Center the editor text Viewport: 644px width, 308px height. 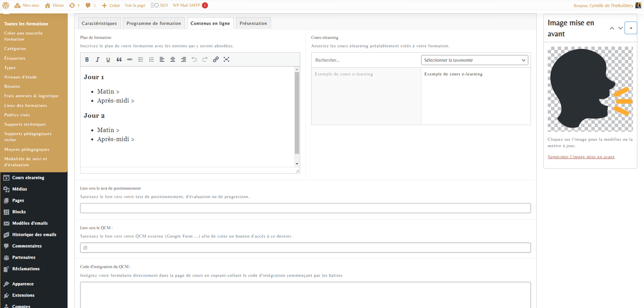tap(173, 60)
